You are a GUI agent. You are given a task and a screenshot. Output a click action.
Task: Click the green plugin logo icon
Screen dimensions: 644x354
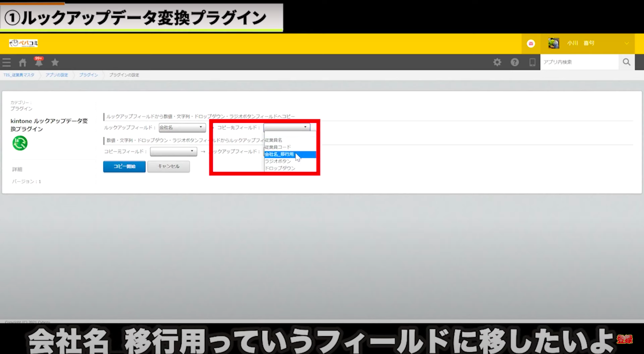[20, 143]
